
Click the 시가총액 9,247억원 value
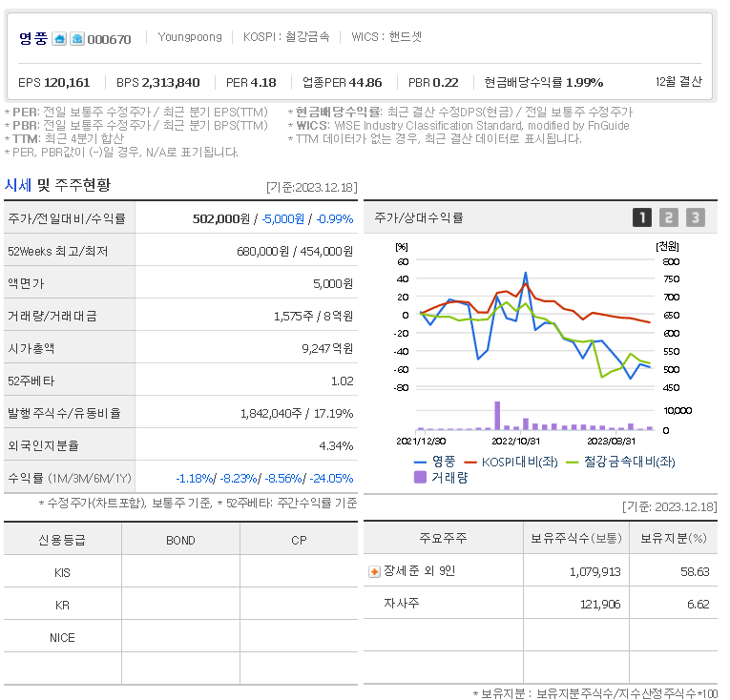[x=327, y=349]
